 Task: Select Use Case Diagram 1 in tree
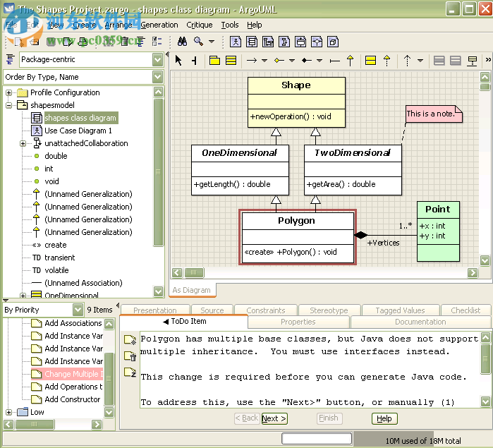(78, 131)
